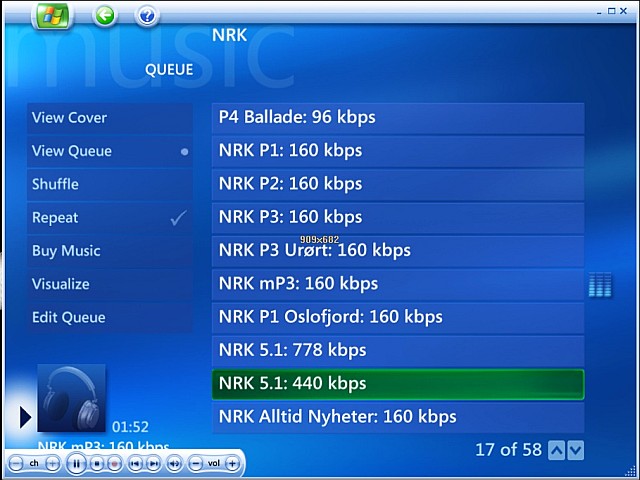Decrease channel with the ch minus button
The width and height of the screenshot is (640, 480).
tap(16, 464)
